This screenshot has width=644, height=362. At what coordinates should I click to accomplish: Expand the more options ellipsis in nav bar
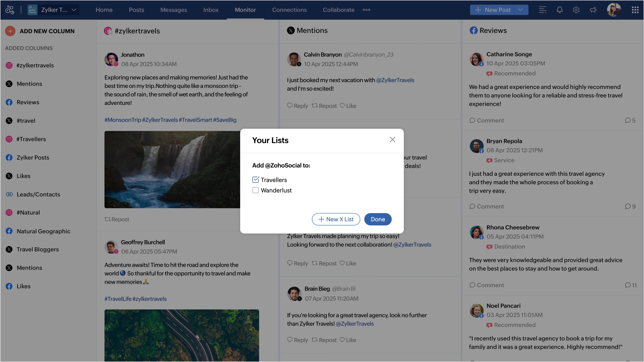point(366,10)
